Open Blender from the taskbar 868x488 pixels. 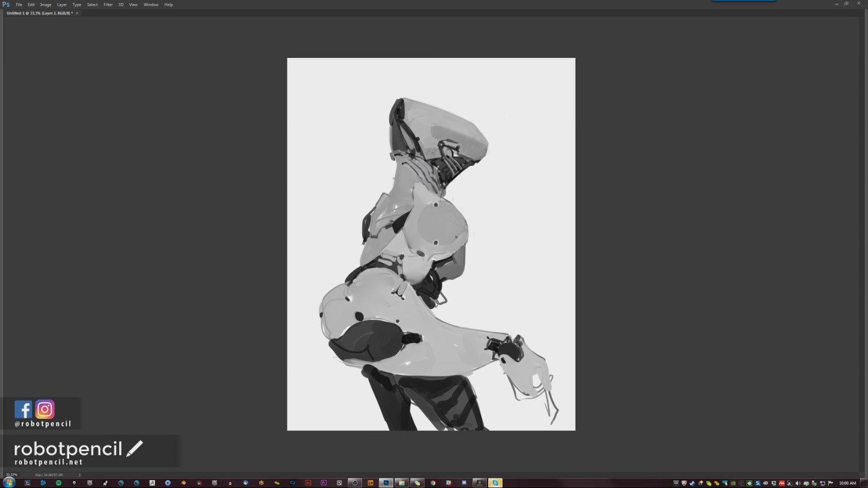[x=183, y=483]
